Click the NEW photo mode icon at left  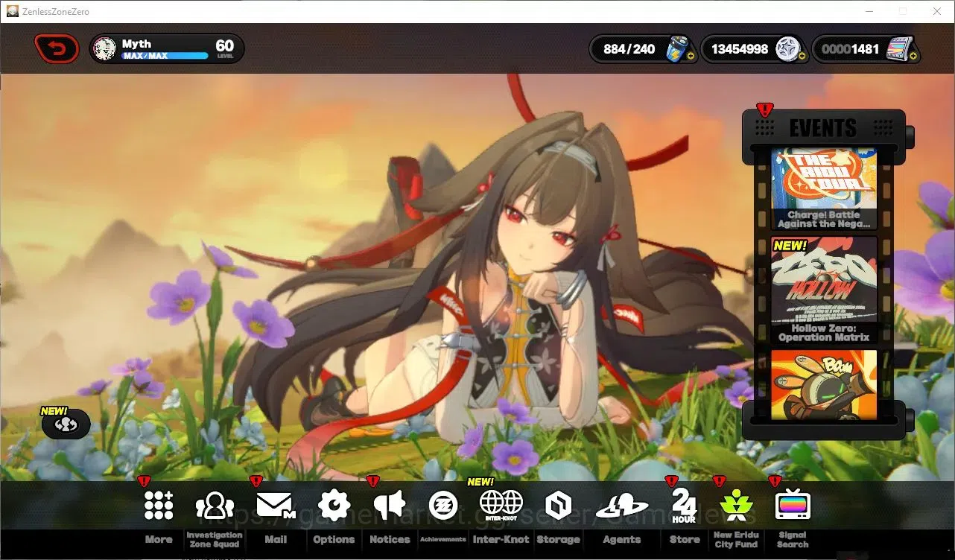(65, 424)
